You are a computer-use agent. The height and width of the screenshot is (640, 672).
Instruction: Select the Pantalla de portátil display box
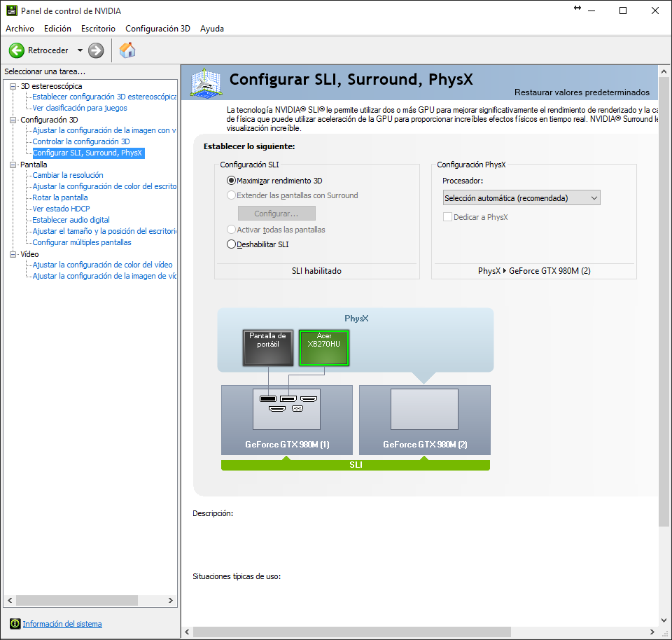click(x=268, y=347)
